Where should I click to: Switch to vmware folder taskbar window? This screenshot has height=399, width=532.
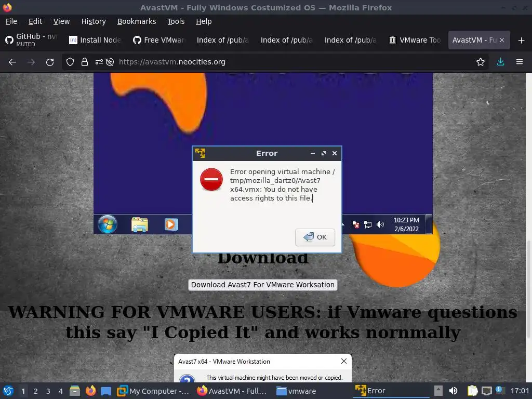(312, 391)
